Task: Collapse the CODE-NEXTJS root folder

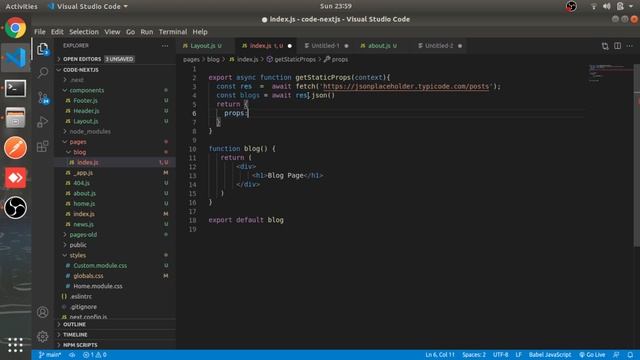Action: pyautogui.click(x=115, y=70)
